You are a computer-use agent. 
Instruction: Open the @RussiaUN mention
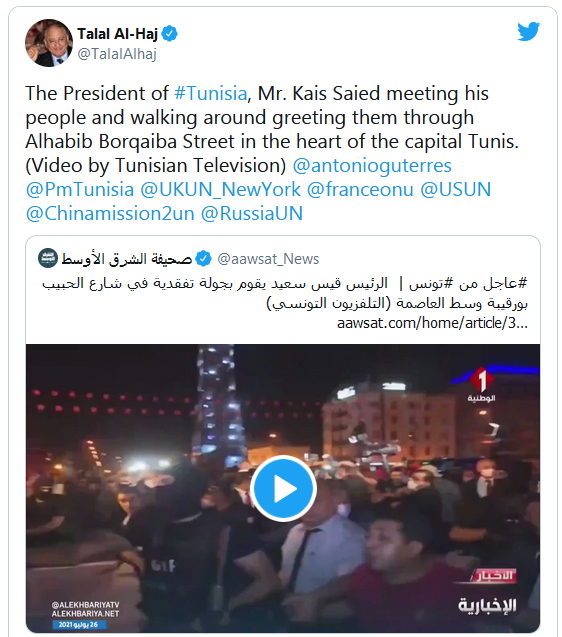pyautogui.click(x=252, y=214)
